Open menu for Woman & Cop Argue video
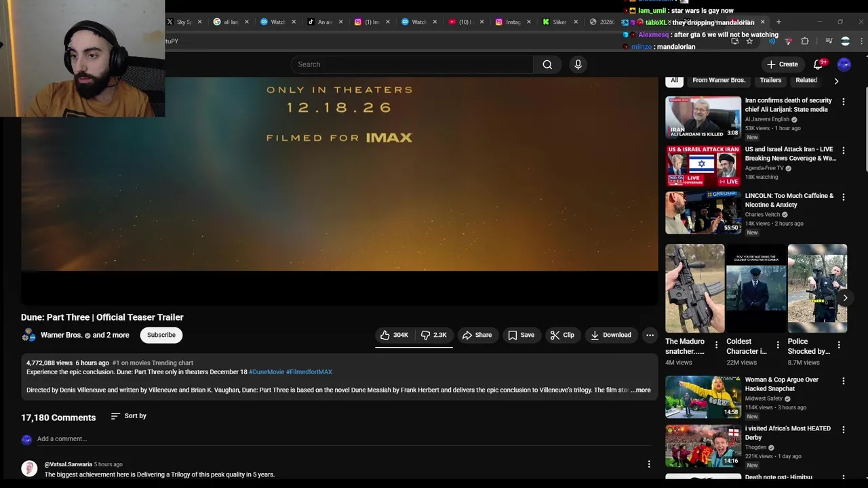Screen dimensions: 868x488 [844, 381]
